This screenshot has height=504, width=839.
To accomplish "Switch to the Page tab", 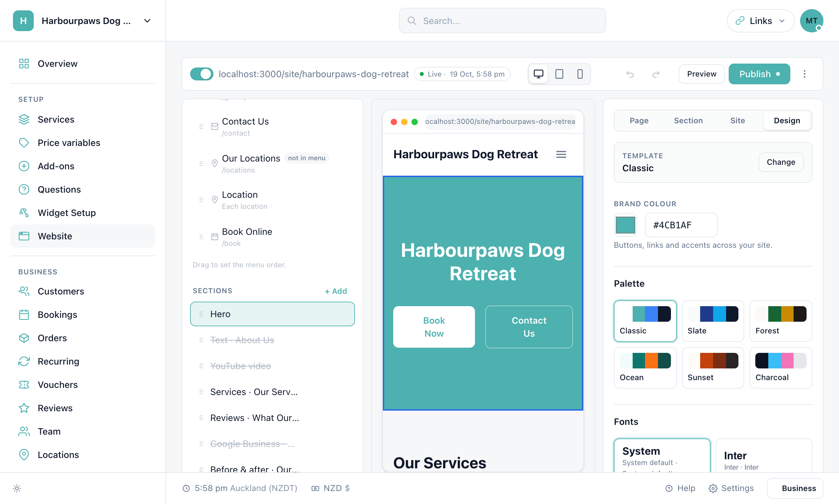I will 638,121.
